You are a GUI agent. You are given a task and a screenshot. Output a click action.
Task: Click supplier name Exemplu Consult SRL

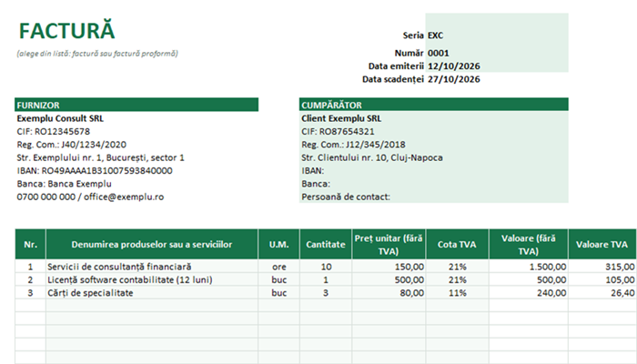pyautogui.click(x=60, y=118)
